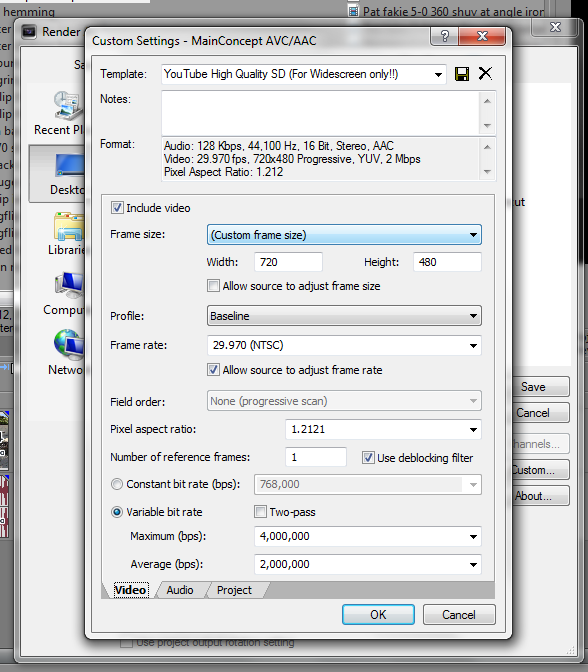
Task: Click Custom... button in Render dialog
Action: pyautogui.click(x=541, y=470)
